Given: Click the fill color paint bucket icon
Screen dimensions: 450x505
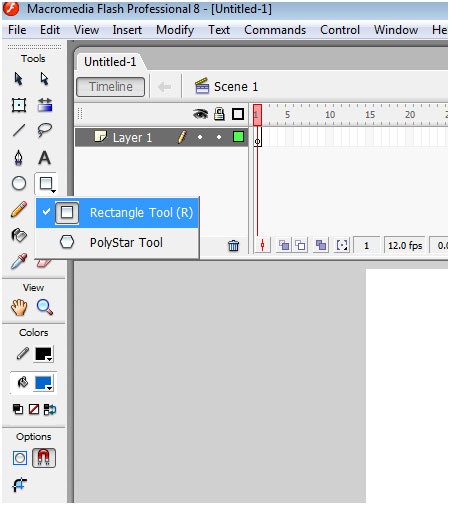Looking at the screenshot, I should coord(23,383).
